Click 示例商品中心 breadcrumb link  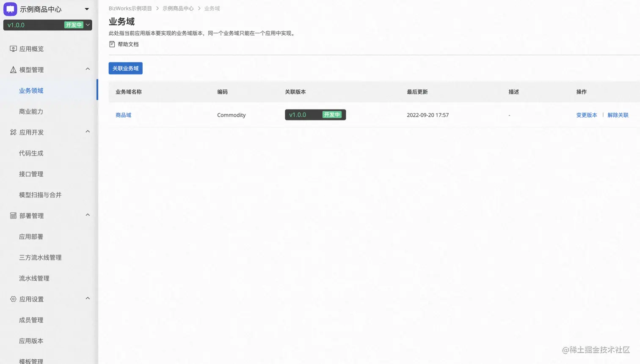178,8
